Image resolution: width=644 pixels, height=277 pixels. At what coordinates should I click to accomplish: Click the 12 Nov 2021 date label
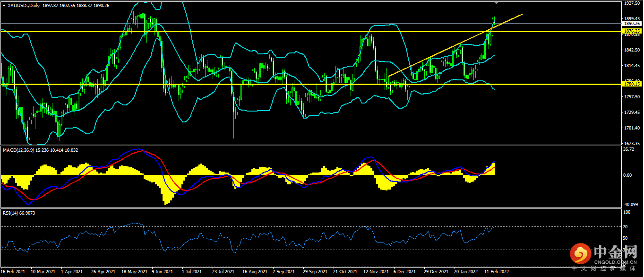[375, 272]
